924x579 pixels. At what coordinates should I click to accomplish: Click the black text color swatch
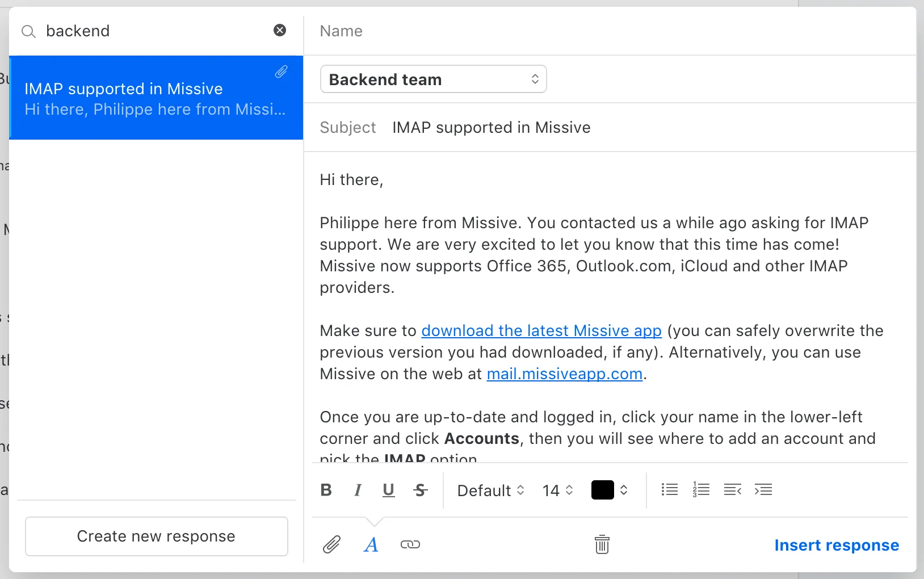[603, 490]
